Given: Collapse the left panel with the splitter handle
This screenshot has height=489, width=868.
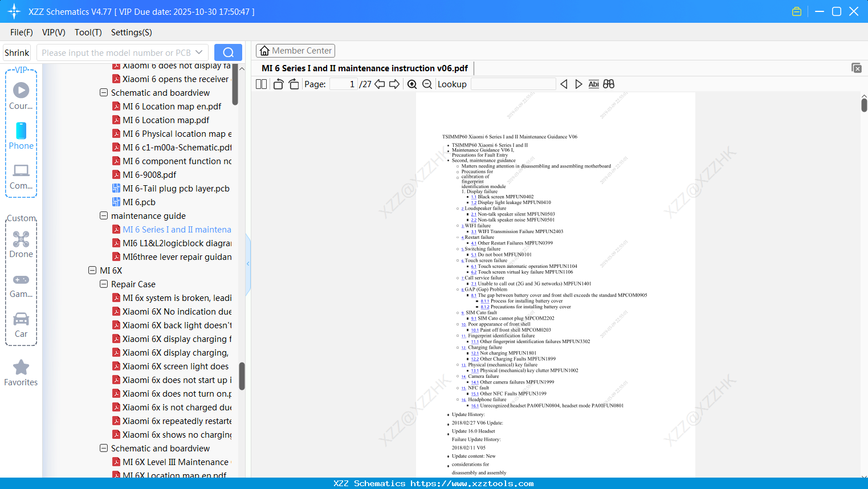Looking at the screenshot, I should 248,264.
